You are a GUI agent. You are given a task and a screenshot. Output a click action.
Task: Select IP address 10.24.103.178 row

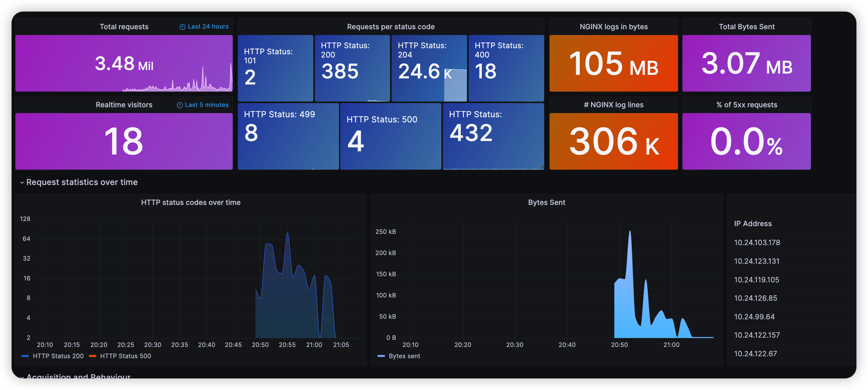[757, 242]
